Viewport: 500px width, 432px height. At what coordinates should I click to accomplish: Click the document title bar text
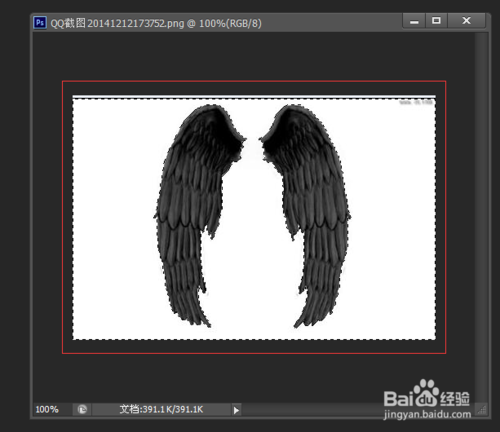click(156, 23)
